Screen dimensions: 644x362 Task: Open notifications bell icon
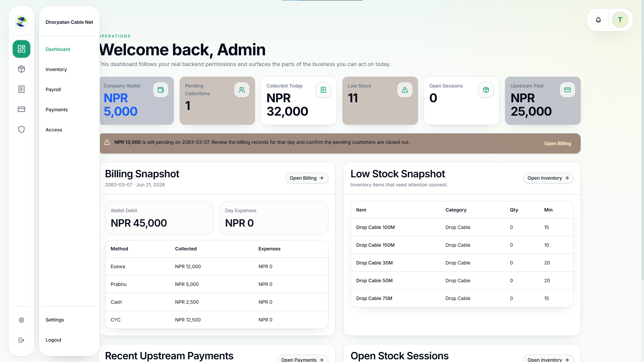(598, 20)
